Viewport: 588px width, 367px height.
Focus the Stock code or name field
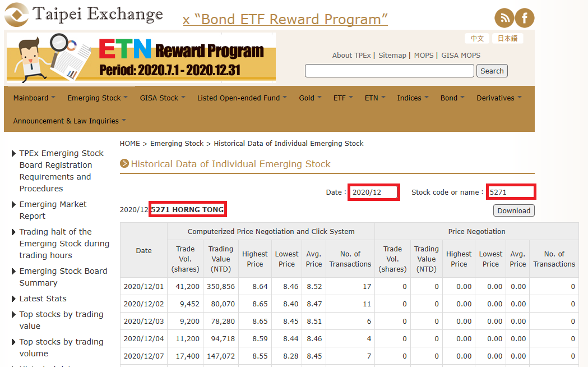511,192
